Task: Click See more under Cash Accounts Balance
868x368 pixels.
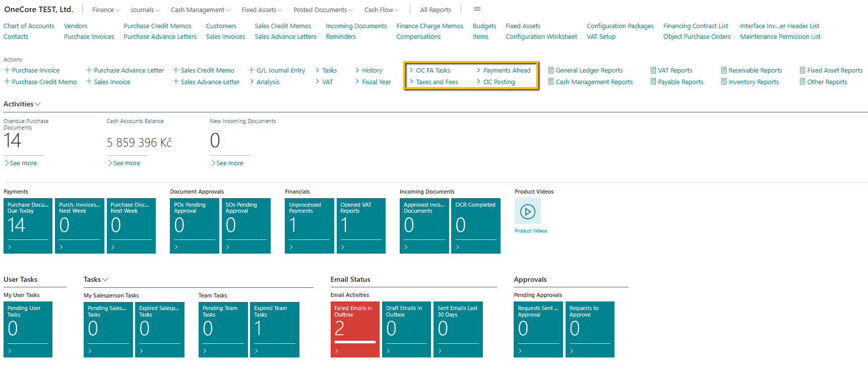Action: [x=126, y=163]
